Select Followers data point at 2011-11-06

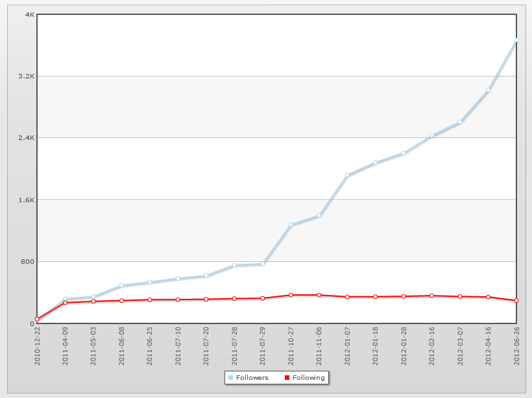coord(319,215)
